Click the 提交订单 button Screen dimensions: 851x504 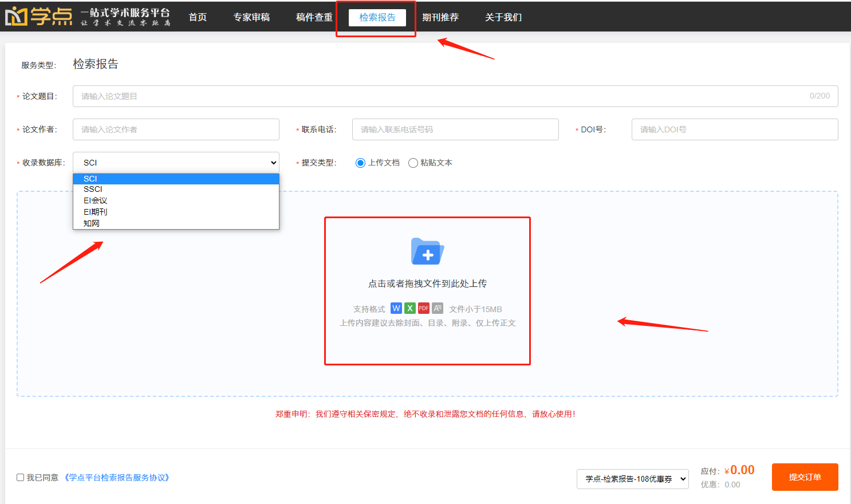pos(805,477)
